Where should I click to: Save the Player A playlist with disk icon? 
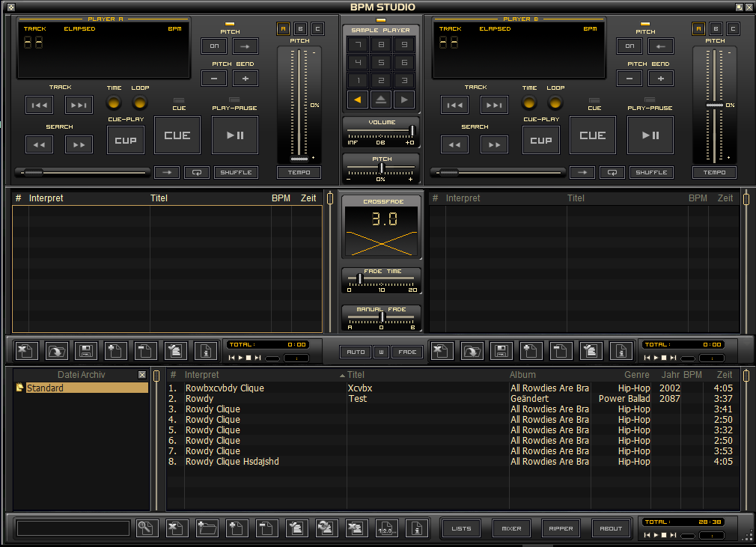coord(87,350)
